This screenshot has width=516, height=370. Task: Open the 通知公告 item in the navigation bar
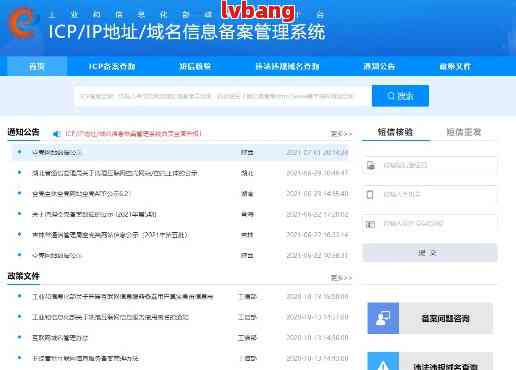(x=379, y=66)
